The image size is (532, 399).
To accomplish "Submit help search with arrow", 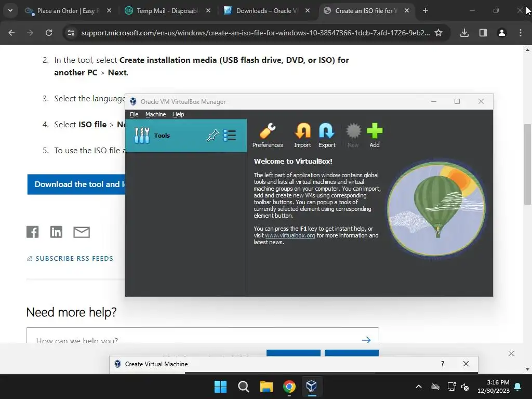I will click(x=366, y=340).
